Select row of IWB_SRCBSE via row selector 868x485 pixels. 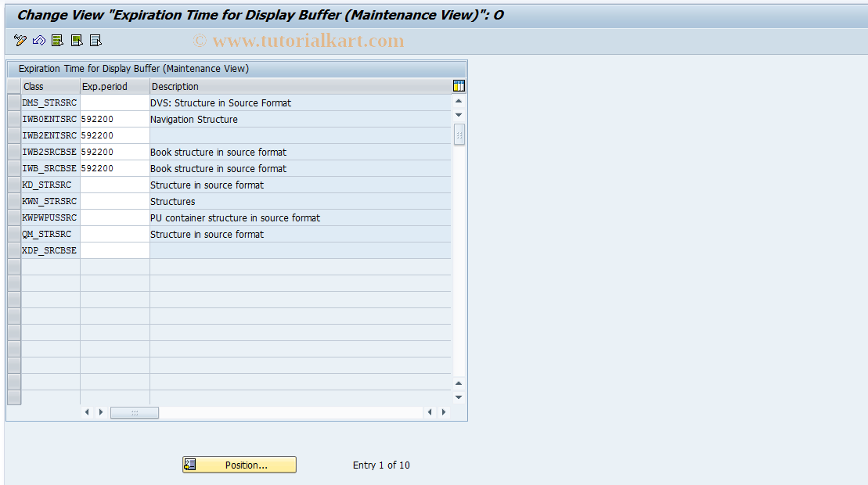coord(14,169)
